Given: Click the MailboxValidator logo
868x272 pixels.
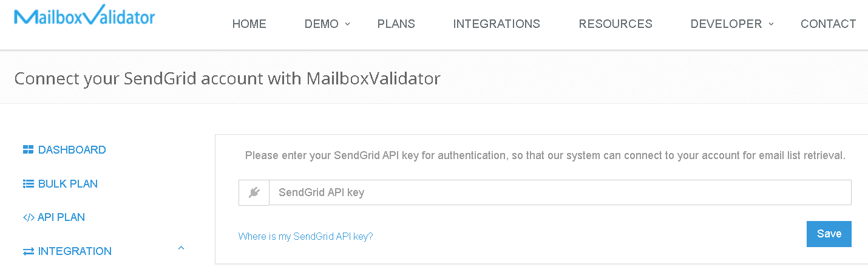Looking at the screenshot, I should (84, 16).
